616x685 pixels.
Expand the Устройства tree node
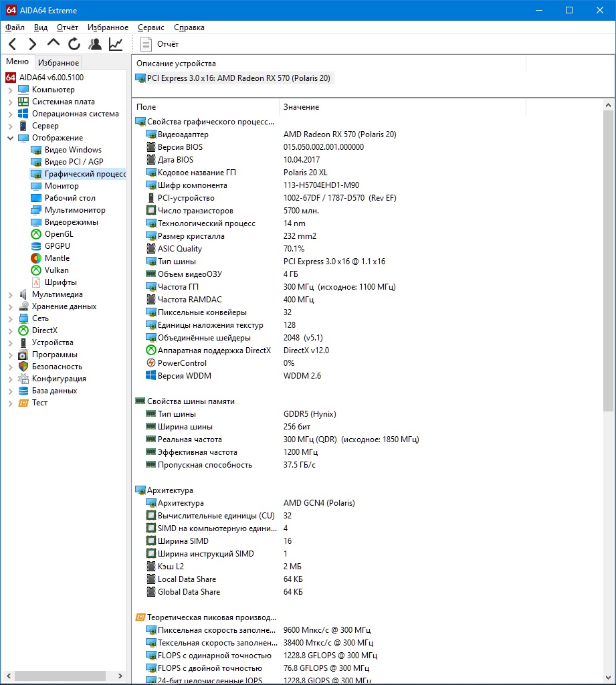tap(11, 343)
